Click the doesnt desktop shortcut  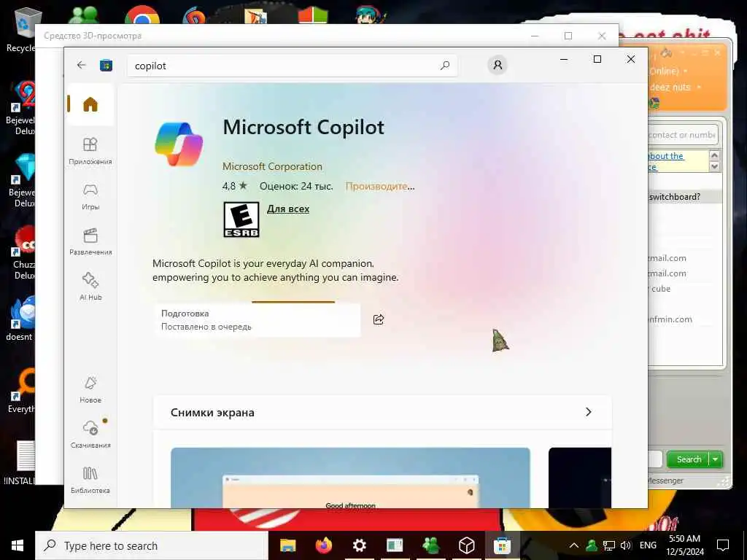tap(21, 319)
